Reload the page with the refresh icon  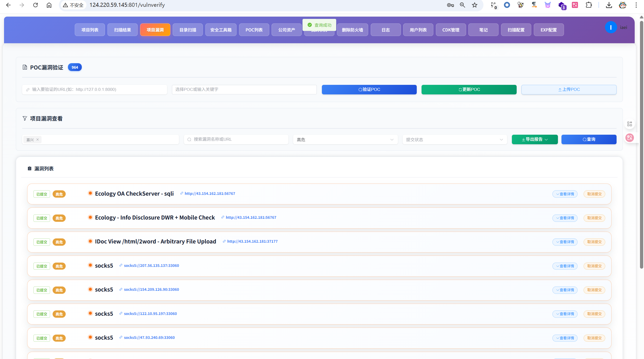point(35,5)
